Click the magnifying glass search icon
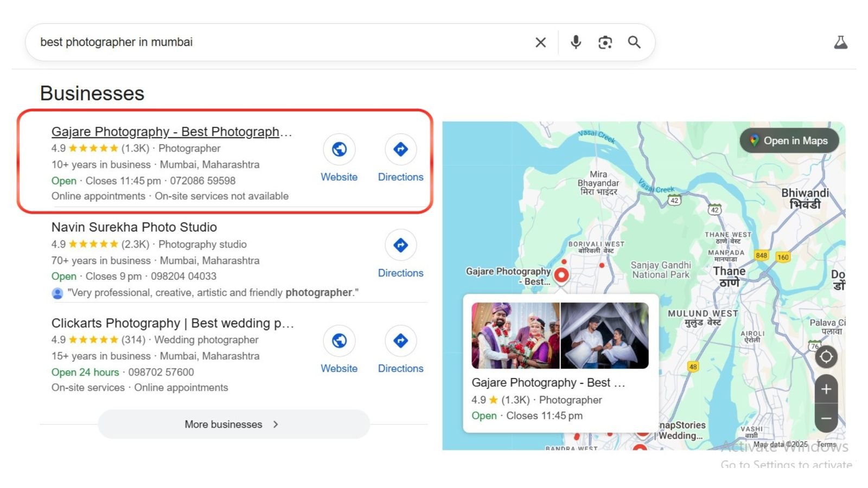Viewport: 868px width, 488px height. click(x=634, y=42)
